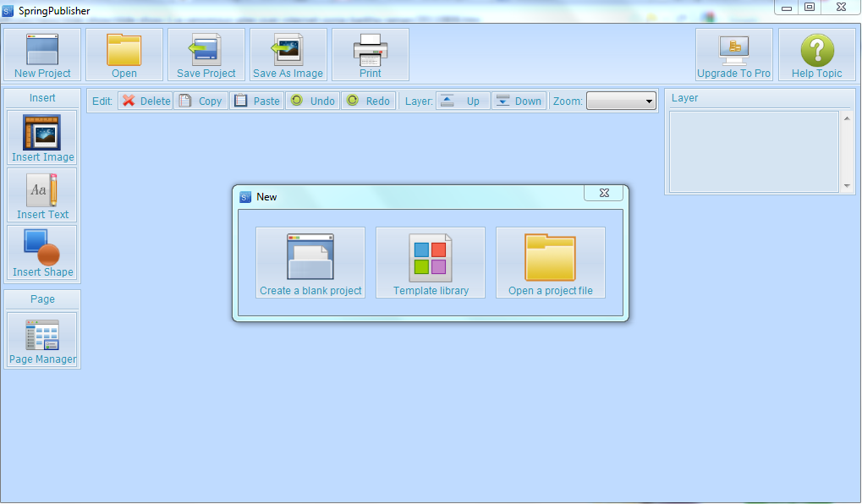Screen dimensions: 862x504
Task: Undo the last action
Action: click(x=313, y=101)
